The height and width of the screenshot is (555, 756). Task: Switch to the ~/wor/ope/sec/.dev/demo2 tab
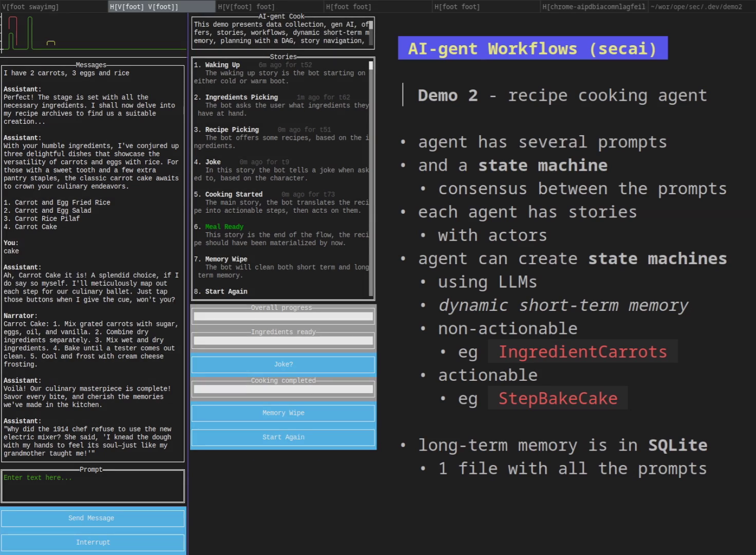point(702,7)
